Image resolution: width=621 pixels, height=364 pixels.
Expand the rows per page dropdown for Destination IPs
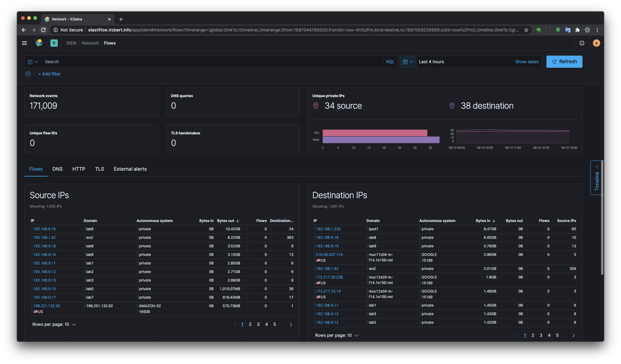point(356,335)
